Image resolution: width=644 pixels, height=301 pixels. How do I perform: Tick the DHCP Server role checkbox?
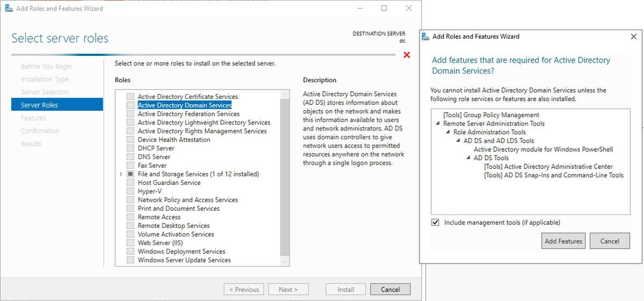click(x=130, y=148)
